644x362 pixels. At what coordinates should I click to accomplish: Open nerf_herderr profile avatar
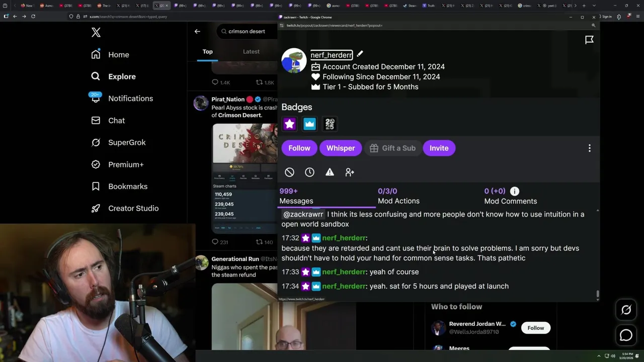tap(294, 61)
